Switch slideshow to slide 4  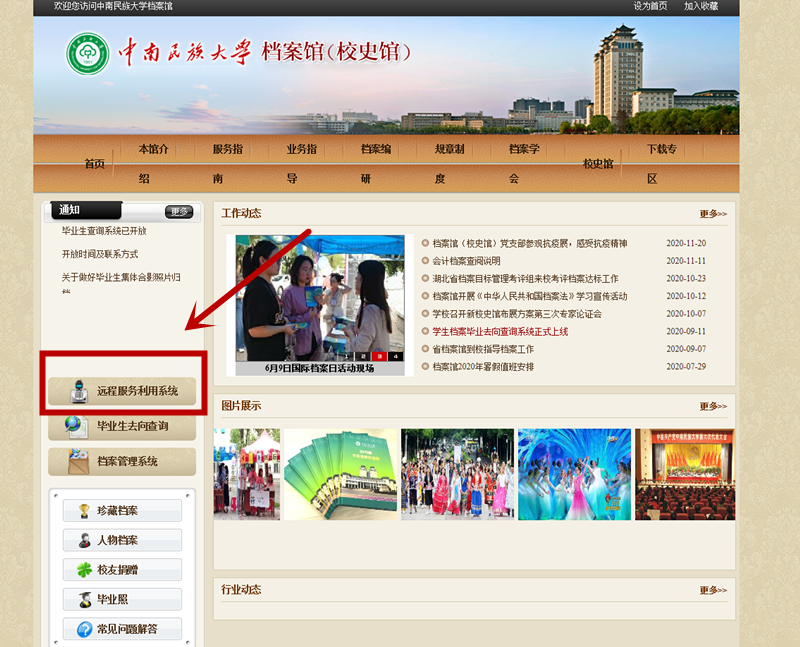tap(396, 356)
